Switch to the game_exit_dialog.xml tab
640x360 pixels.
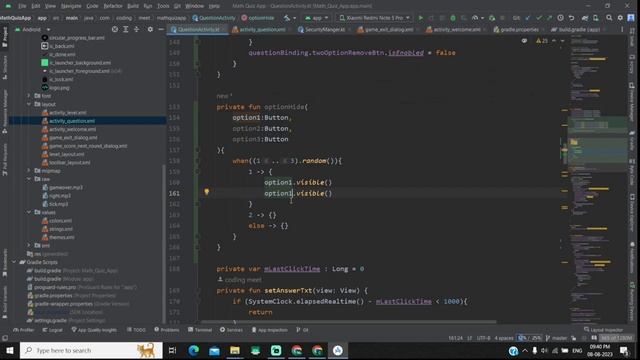[388, 29]
